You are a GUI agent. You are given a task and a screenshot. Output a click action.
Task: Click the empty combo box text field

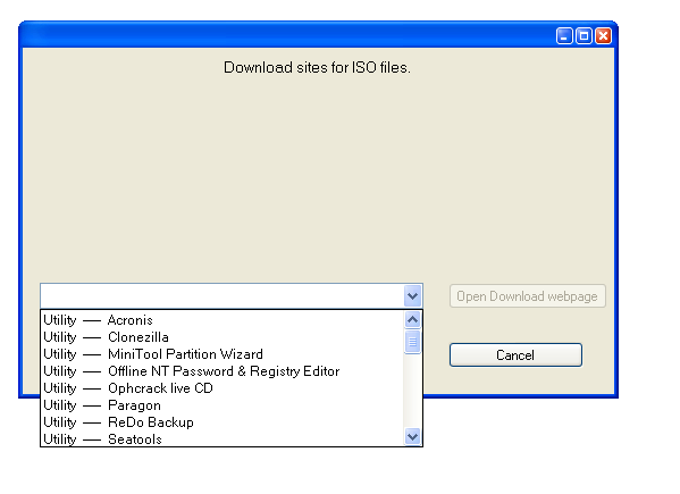222,296
